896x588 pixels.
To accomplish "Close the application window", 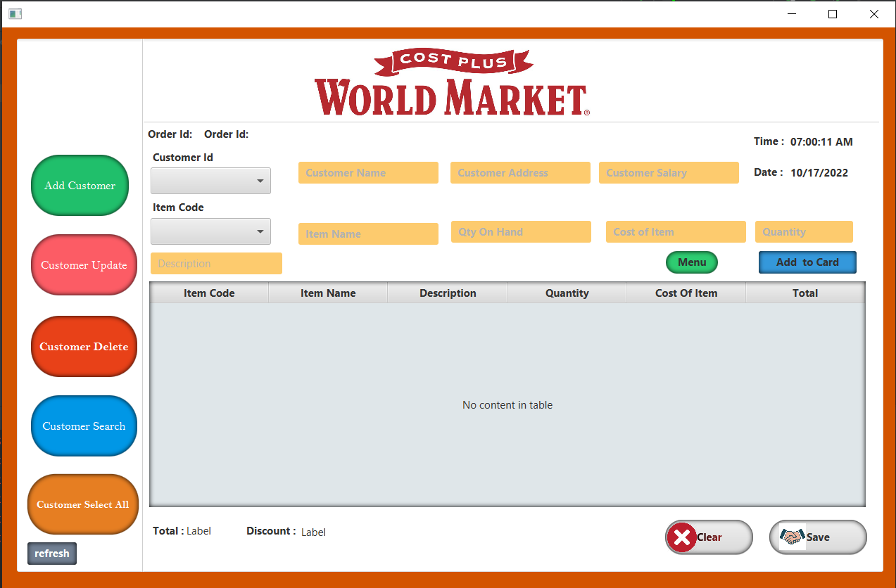I will click(x=874, y=13).
